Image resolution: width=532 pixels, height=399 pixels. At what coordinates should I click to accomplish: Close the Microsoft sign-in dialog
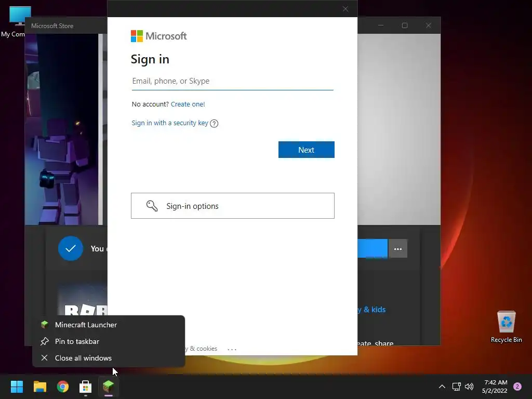pyautogui.click(x=345, y=9)
